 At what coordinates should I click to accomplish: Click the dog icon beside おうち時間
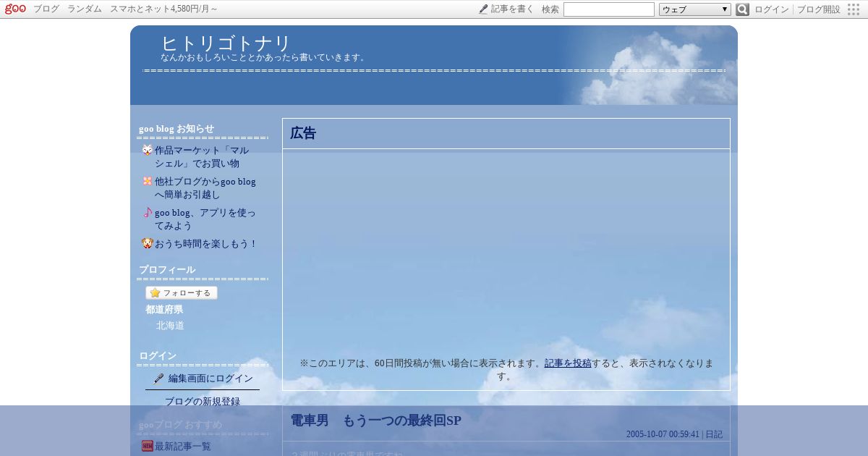click(x=148, y=244)
